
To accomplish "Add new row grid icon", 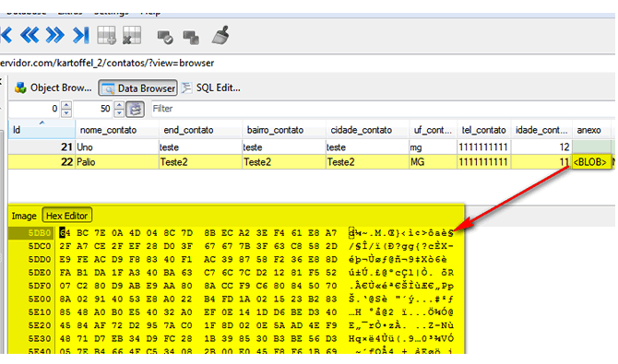I will pyautogui.click(x=106, y=35).
